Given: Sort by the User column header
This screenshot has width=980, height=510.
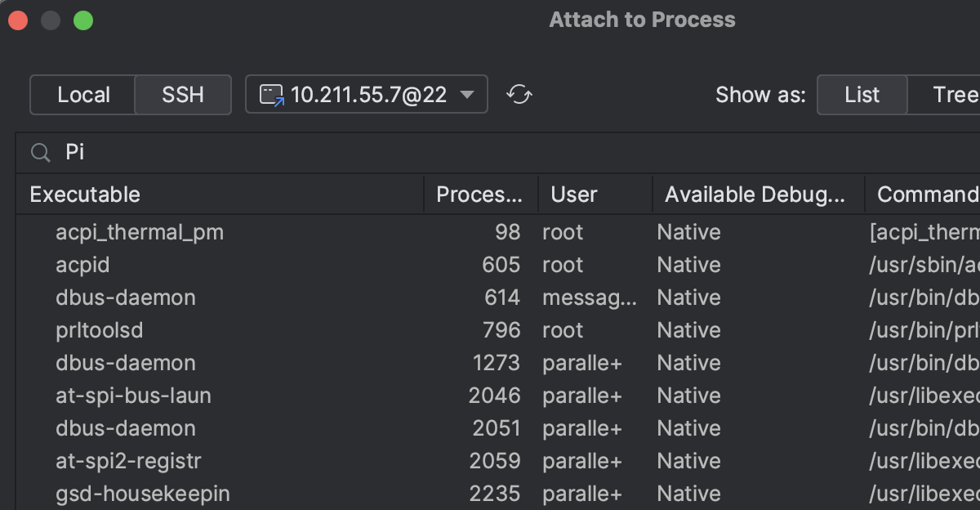Looking at the screenshot, I should pyautogui.click(x=574, y=195).
